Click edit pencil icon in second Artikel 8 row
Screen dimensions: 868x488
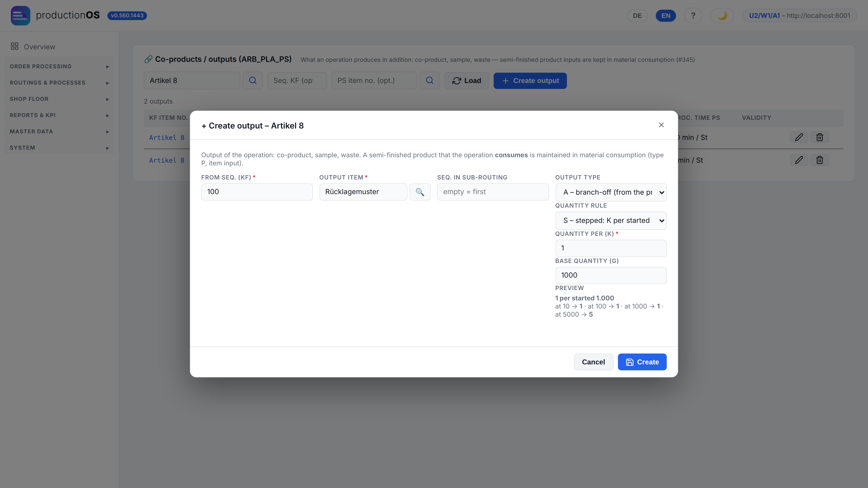point(799,160)
